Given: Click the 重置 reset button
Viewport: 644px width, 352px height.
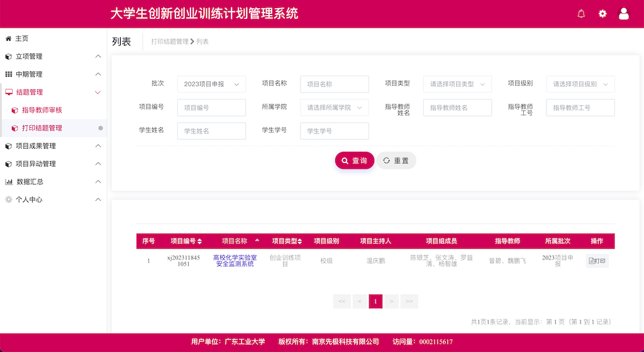Looking at the screenshot, I should 396,161.
